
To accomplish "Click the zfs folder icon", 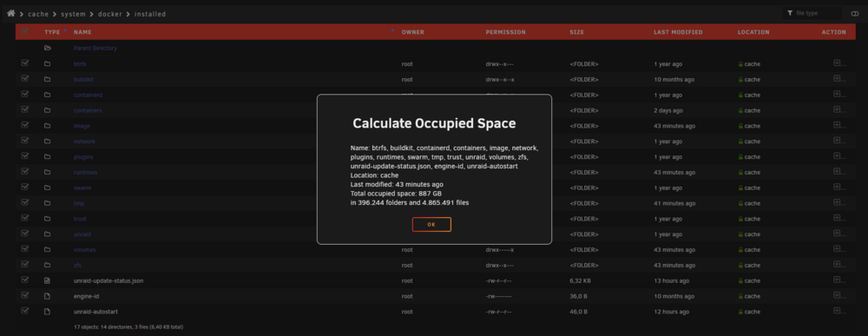I will click(48, 265).
